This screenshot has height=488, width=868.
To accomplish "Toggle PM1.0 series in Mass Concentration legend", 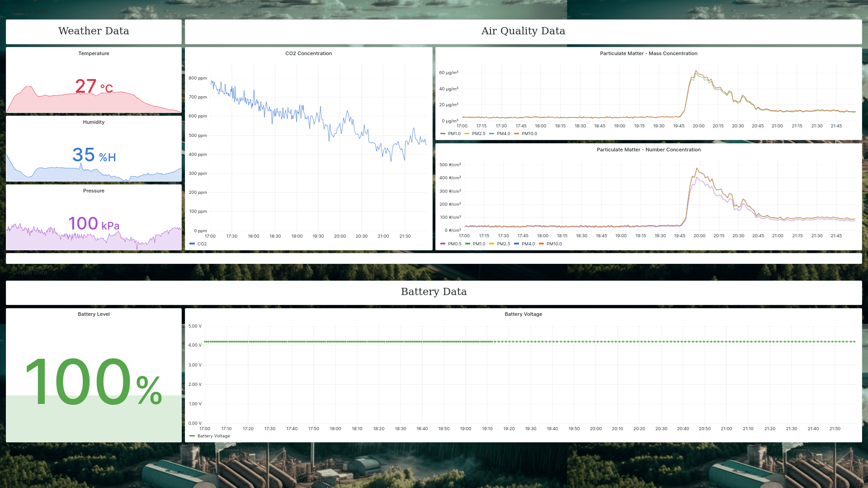I will [x=454, y=134].
